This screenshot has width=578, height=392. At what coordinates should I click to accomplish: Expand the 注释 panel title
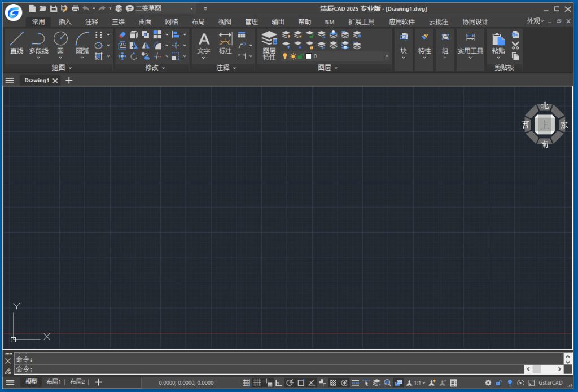[x=226, y=68]
